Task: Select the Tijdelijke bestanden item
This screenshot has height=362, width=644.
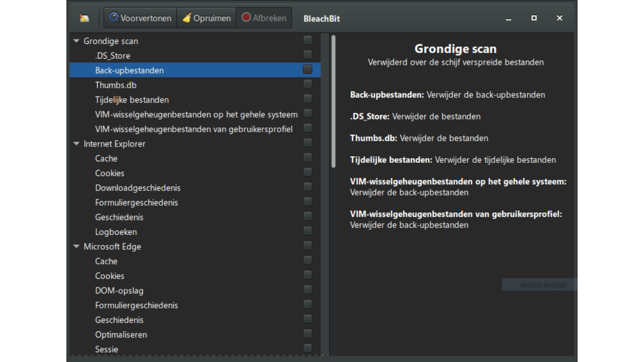Action: (131, 100)
